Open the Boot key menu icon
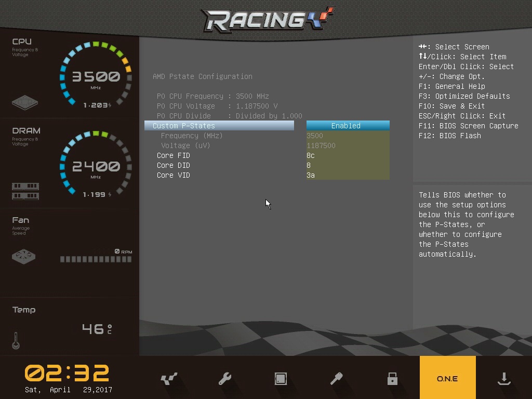This screenshot has width=532, height=399. pyautogui.click(x=336, y=378)
